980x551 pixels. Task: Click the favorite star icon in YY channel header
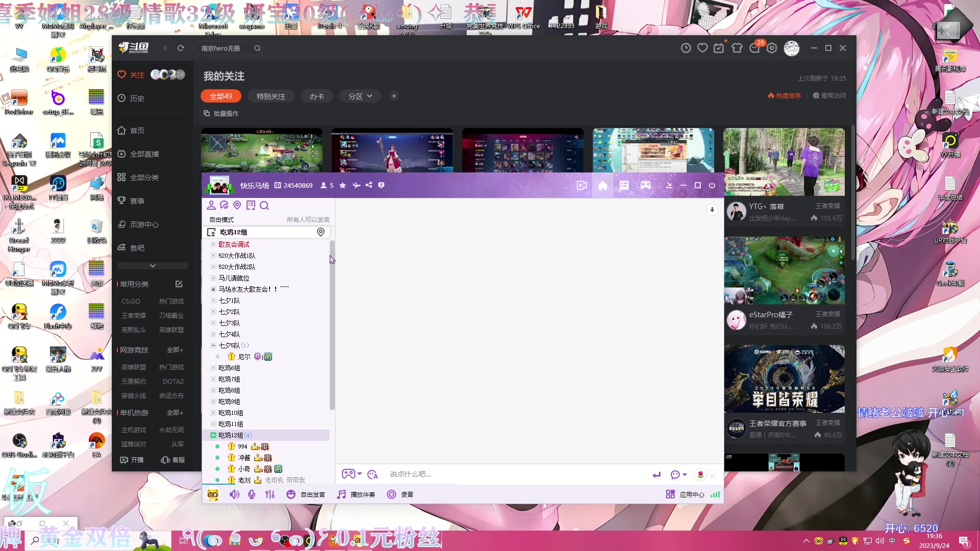(342, 185)
